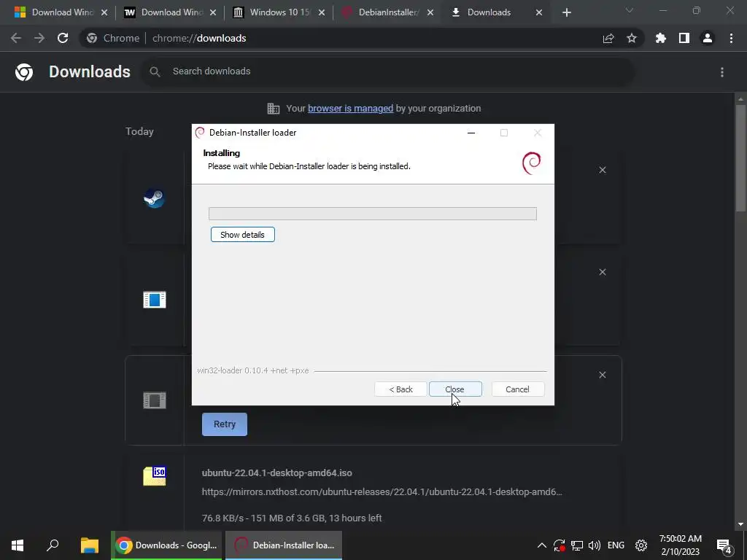The image size is (747, 560).
Task: Open File Explorer from taskbar
Action: 89,545
